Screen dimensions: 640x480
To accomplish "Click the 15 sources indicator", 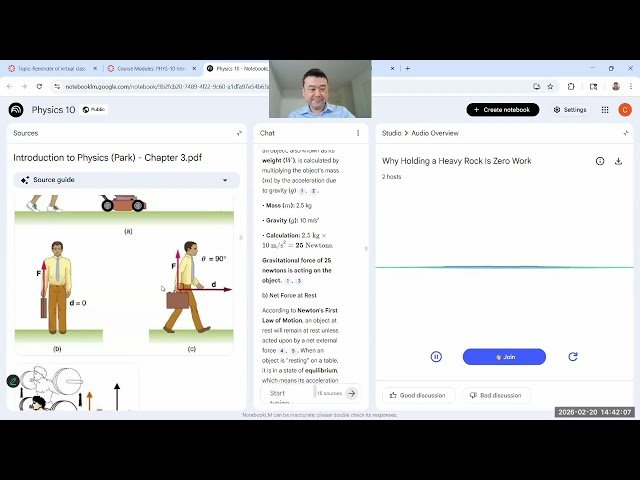I will point(329,393).
